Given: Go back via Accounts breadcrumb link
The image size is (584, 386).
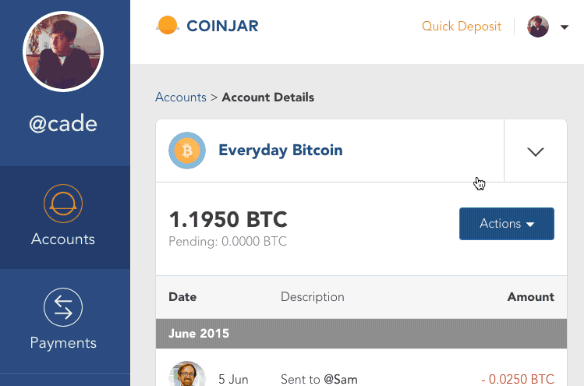Looking at the screenshot, I should pyautogui.click(x=181, y=97).
